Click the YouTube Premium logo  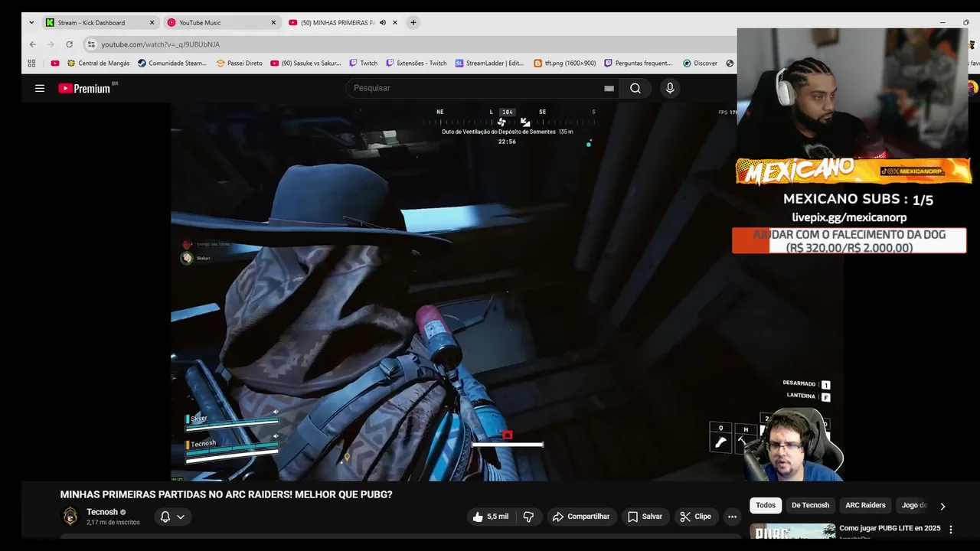pos(85,88)
